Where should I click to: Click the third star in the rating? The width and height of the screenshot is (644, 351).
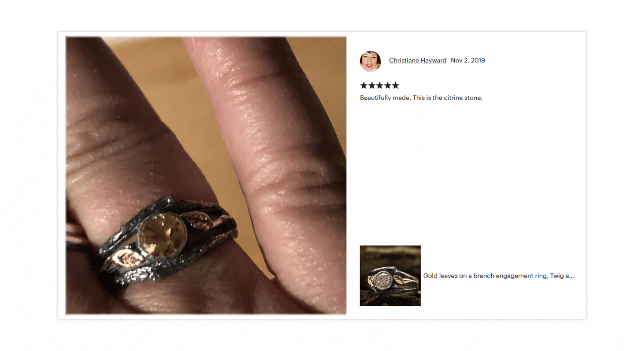(379, 85)
